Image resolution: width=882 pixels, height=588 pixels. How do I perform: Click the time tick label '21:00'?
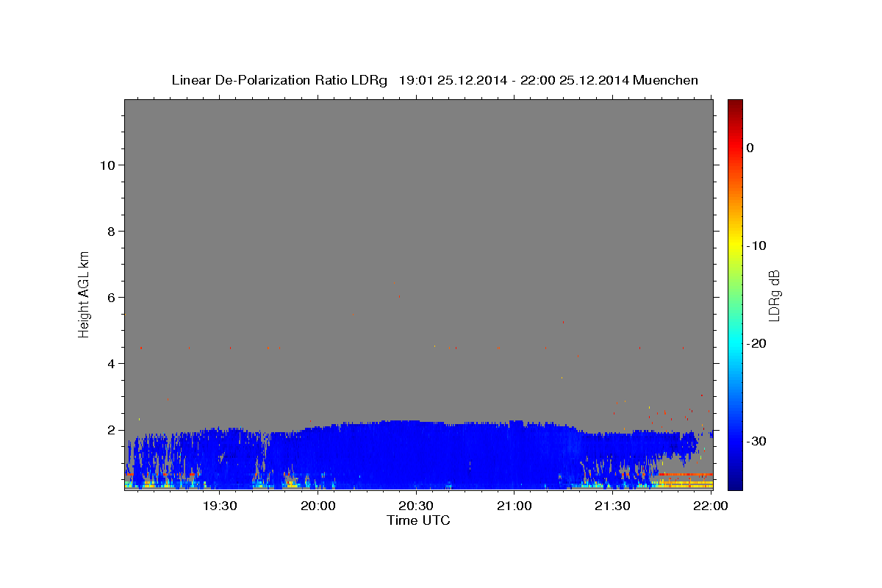514,506
